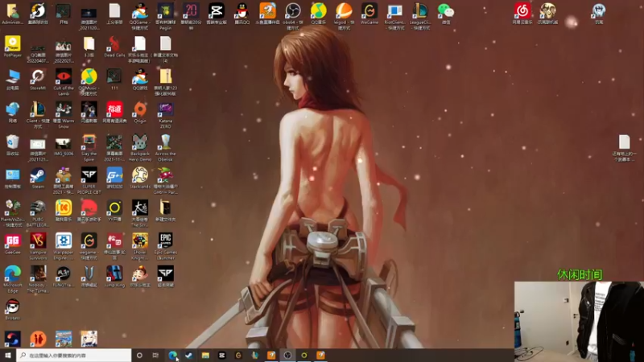Launch Katana ZERO from desktop
Image resolution: width=644 pixels, height=362 pixels.
(x=165, y=115)
